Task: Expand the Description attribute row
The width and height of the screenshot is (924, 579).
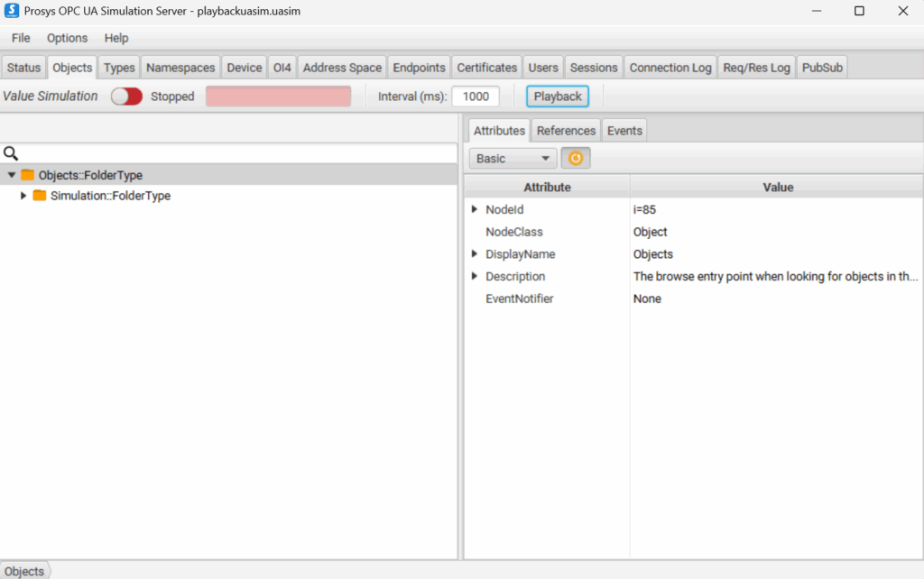Action: (475, 276)
